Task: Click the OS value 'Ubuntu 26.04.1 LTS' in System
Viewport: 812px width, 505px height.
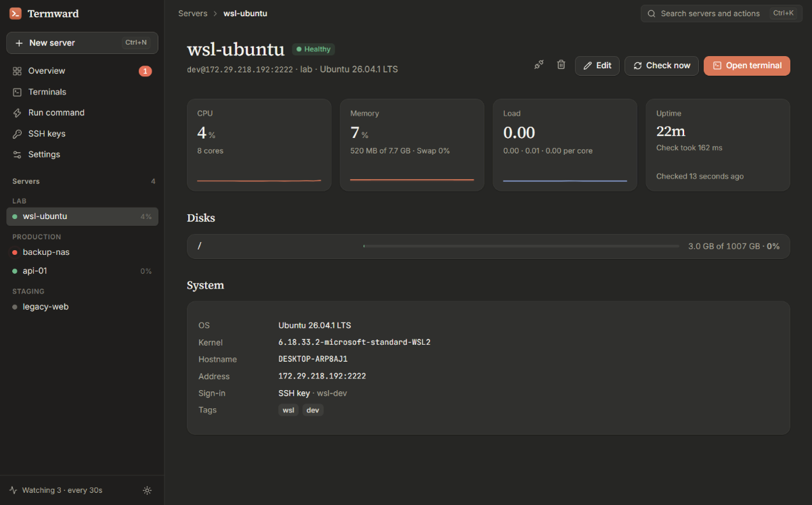Action: point(315,326)
